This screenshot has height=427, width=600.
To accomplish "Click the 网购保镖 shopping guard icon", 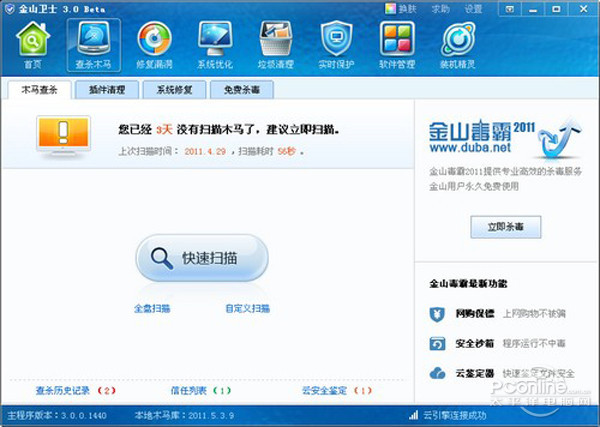I will [x=437, y=315].
